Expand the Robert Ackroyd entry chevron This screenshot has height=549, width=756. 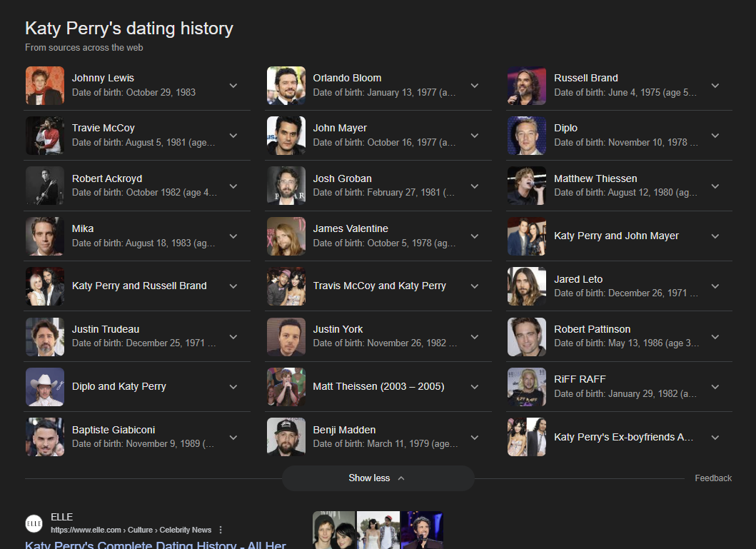click(x=233, y=186)
